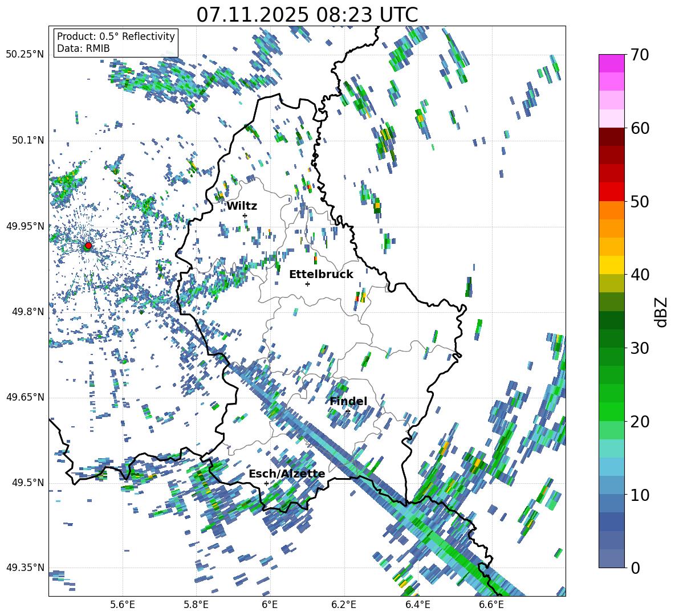This screenshot has width=675, height=616.
Task: Click the 0 dBZ colorbar tick label
Action: point(635,568)
